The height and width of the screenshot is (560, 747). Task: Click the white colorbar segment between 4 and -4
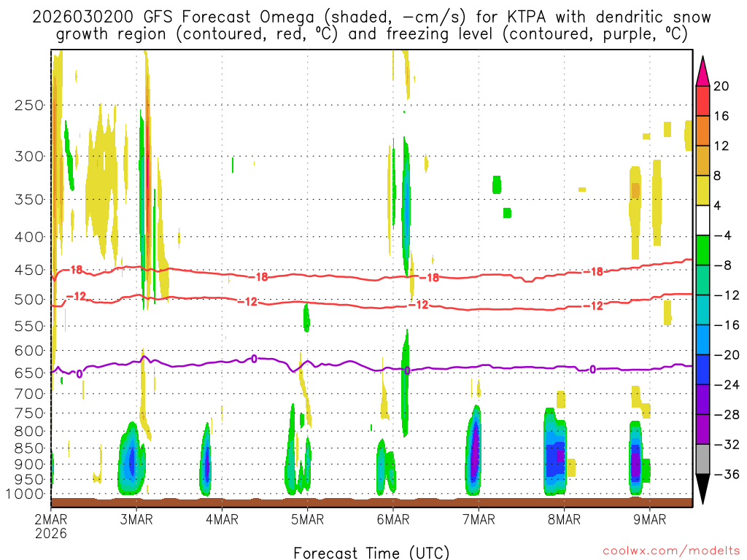[703, 220]
